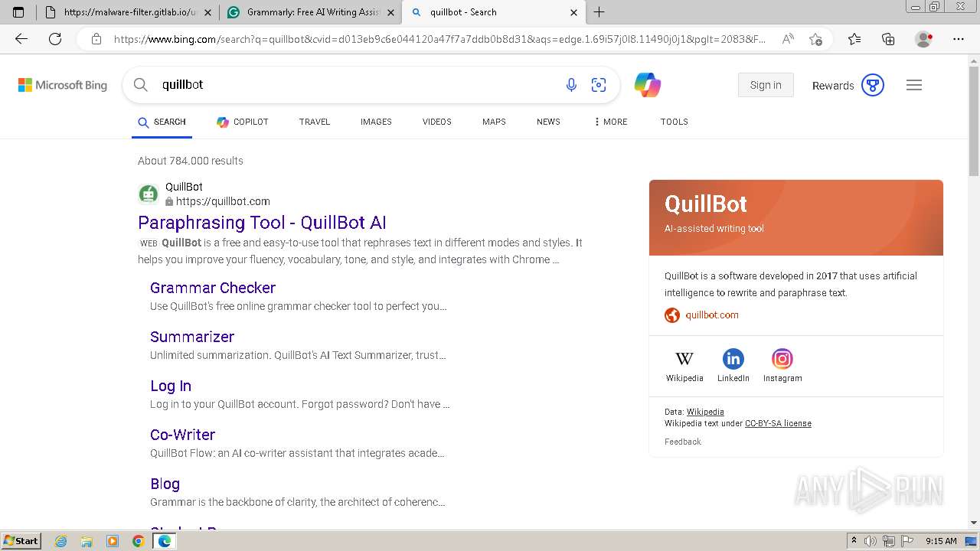Open Edge settings and more menu
The width and height of the screenshot is (980, 551).
point(959,39)
